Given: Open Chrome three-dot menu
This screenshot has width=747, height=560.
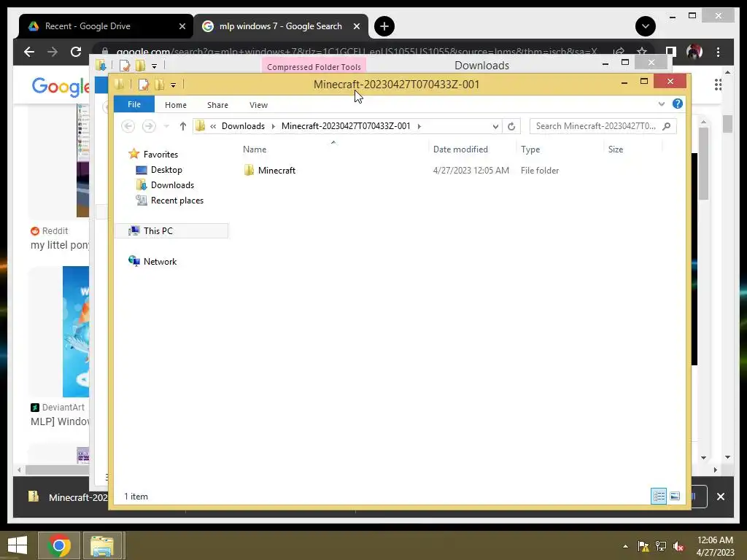Looking at the screenshot, I should point(718,52).
